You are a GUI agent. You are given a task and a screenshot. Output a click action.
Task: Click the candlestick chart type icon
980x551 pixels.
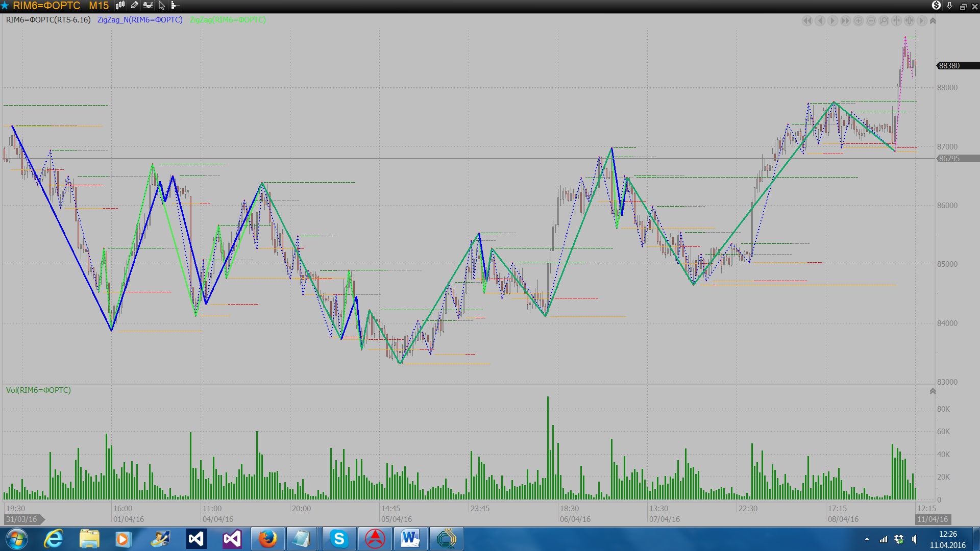[x=120, y=6]
